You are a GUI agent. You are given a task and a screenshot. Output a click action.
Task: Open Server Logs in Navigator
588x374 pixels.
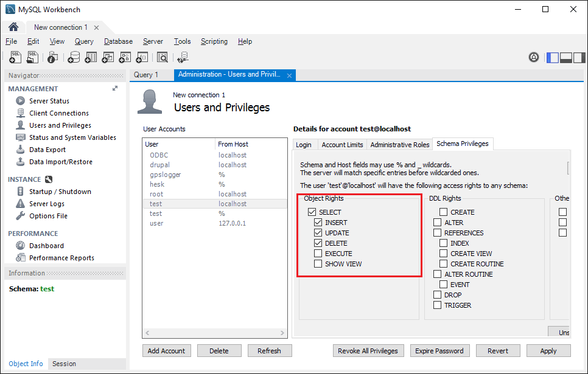pyautogui.click(x=46, y=204)
